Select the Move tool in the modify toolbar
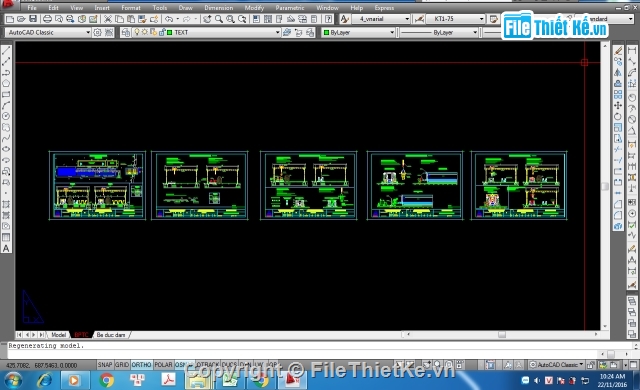Screen dimensions: 640x390 point(618,106)
